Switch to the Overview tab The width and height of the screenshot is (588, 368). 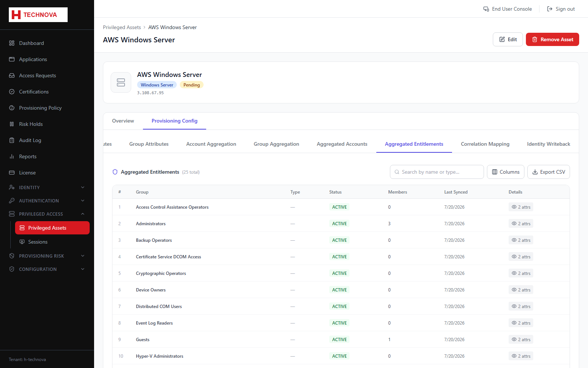click(x=123, y=121)
